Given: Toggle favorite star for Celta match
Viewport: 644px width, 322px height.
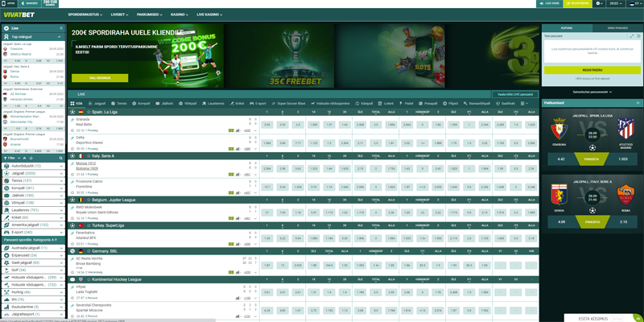Looking at the screenshot, I should pyautogui.click(x=72, y=149).
